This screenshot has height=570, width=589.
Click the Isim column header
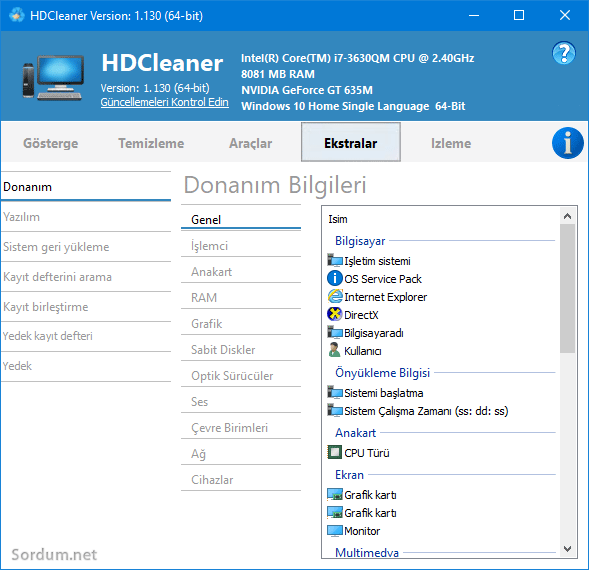pos(338,219)
